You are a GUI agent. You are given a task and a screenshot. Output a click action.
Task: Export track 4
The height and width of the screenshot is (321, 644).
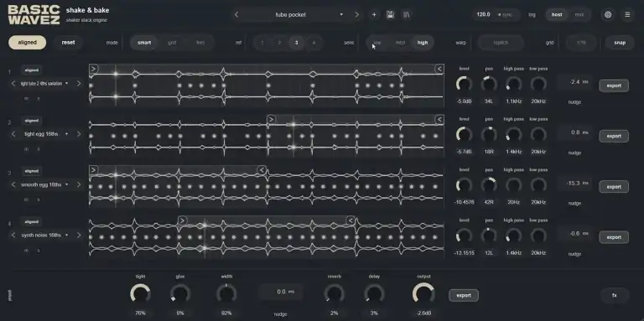614,237
